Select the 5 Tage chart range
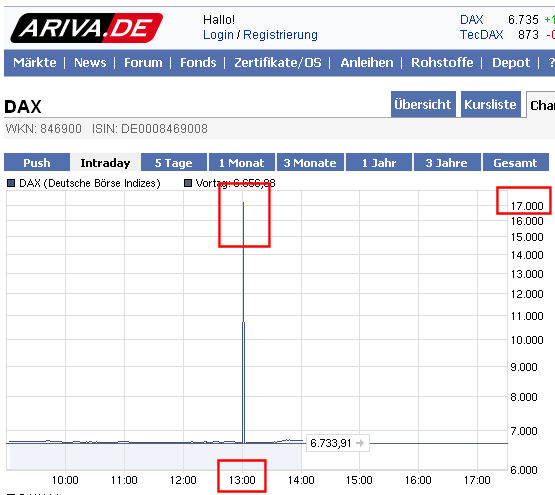This screenshot has height=495, width=555. [173, 163]
